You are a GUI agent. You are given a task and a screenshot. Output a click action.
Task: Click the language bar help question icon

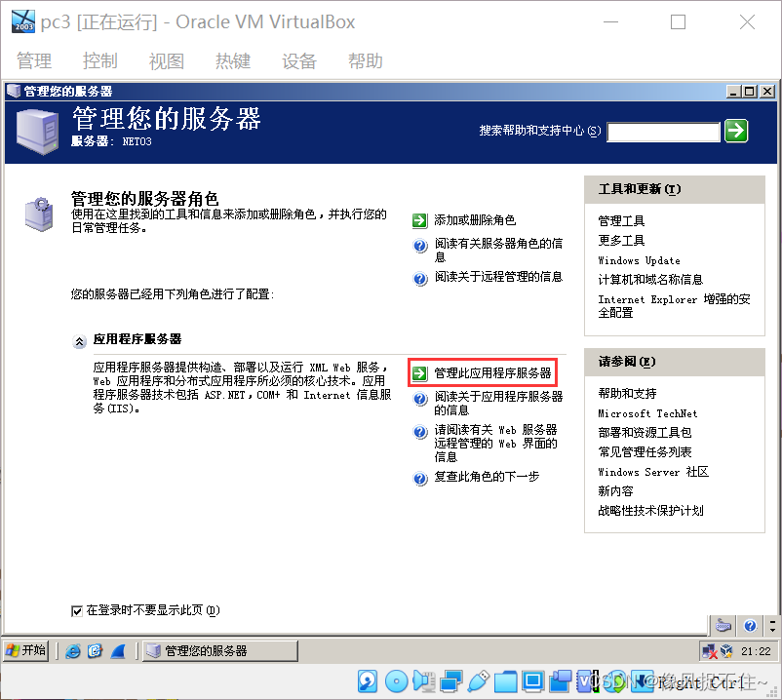point(750,625)
